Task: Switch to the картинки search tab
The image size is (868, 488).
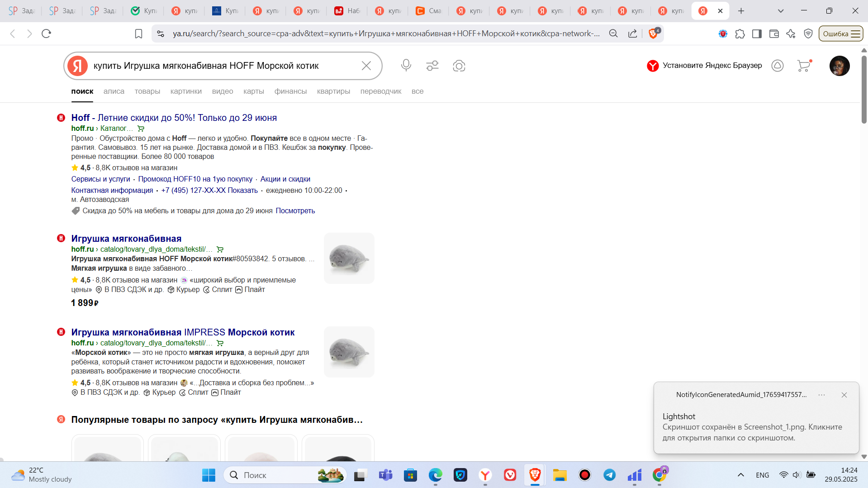Action: [186, 91]
